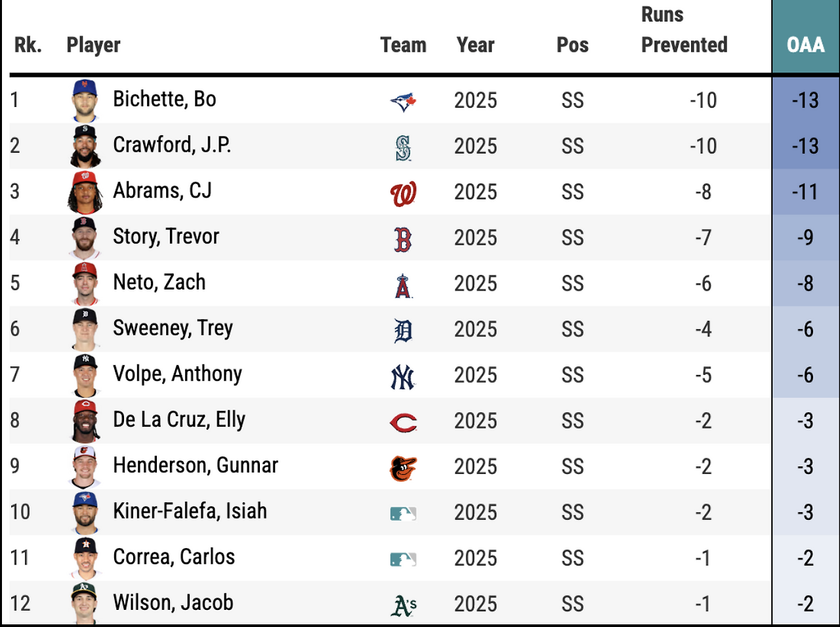The height and width of the screenshot is (627, 840).
Task: Click CJ Abrams' headshot thumbnail
Action: (x=85, y=192)
